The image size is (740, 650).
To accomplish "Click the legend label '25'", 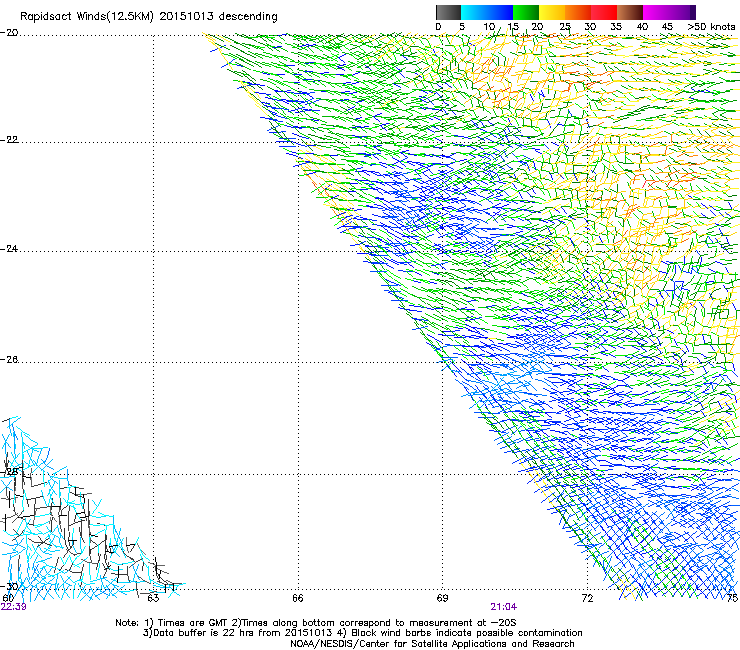I will (565, 27).
